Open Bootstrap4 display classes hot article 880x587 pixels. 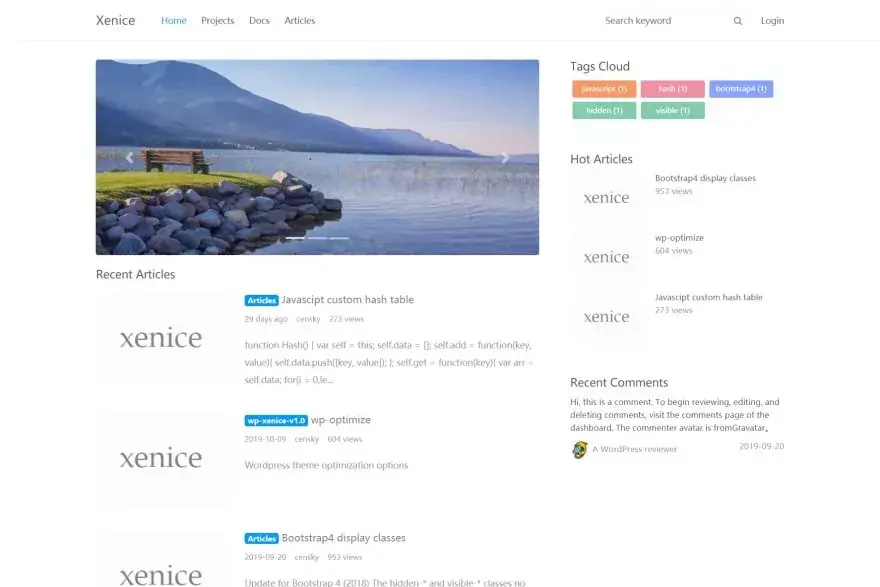(705, 178)
